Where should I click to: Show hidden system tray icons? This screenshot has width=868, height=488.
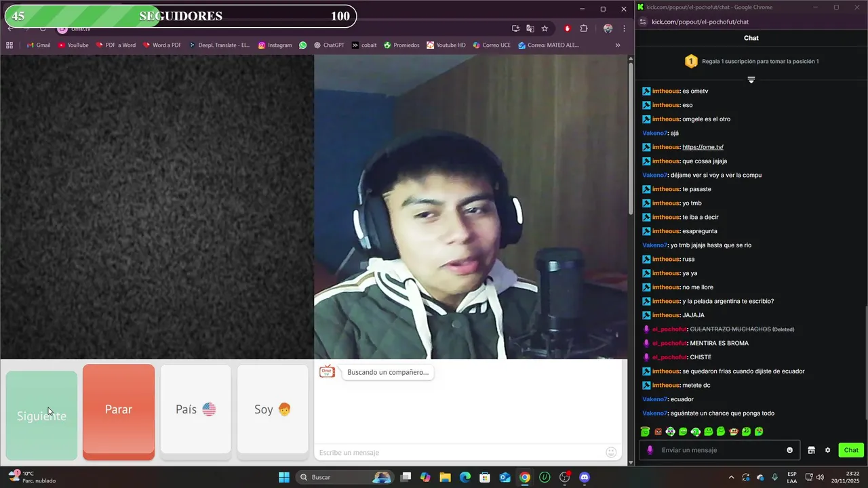point(731,477)
